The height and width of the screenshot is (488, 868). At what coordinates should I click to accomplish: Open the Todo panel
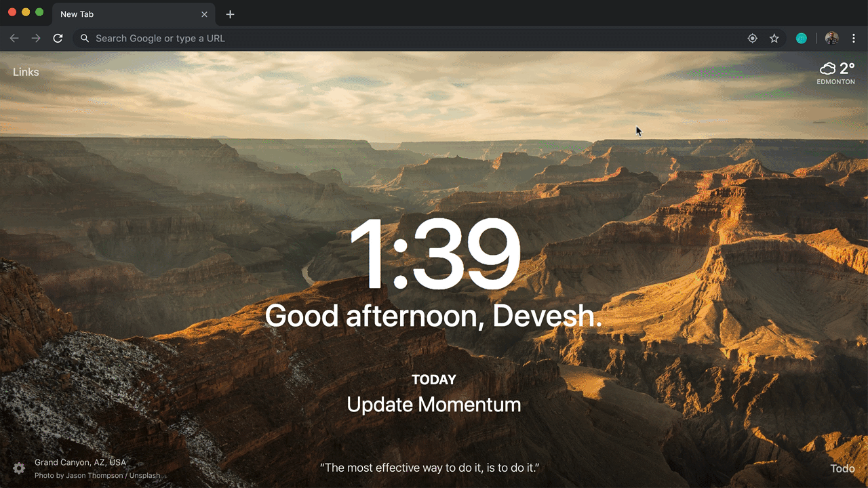point(842,468)
